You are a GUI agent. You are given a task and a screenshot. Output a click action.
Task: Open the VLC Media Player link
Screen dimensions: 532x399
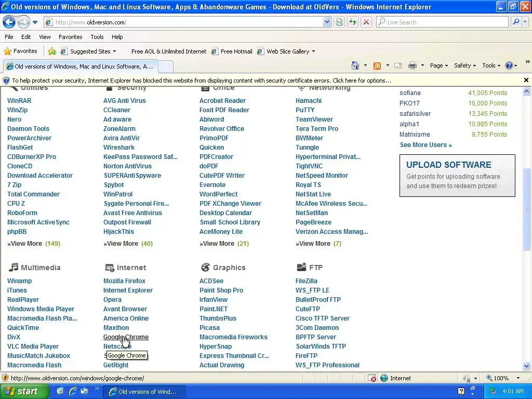point(33,347)
